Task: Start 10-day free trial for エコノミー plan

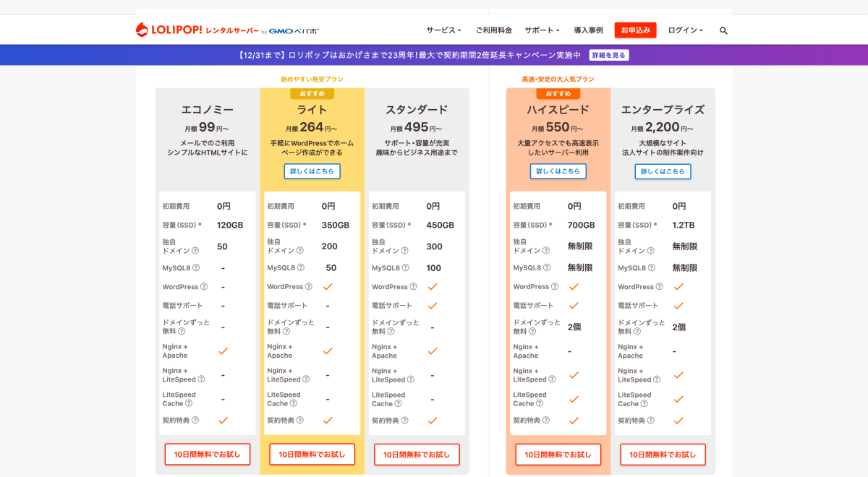Action: (207, 455)
